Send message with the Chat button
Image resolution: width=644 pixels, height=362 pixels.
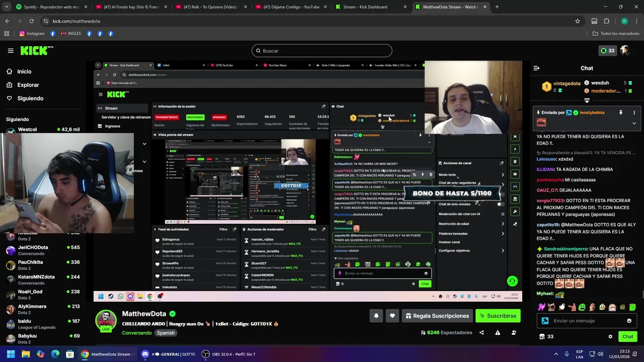[627, 336]
